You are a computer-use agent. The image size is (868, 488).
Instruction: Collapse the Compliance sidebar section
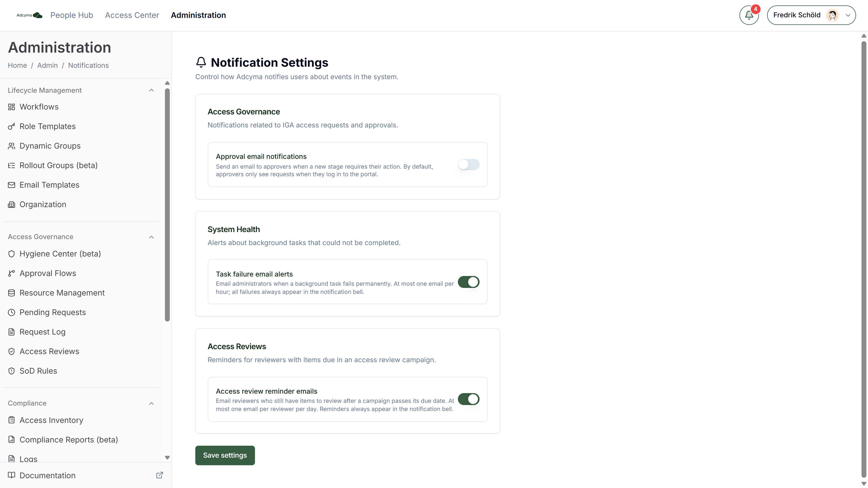click(x=151, y=403)
